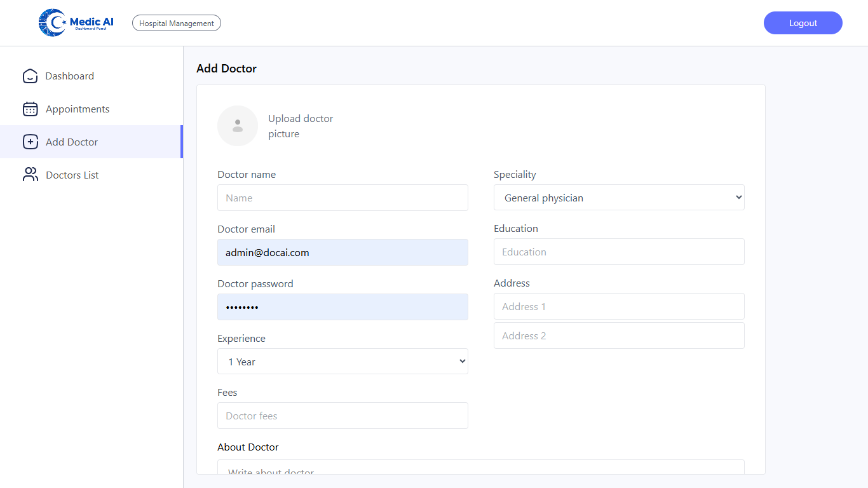Open the Speciality dropdown
Viewport: 868px width, 488px height.
pyautogui.click(x=618, y=198)
